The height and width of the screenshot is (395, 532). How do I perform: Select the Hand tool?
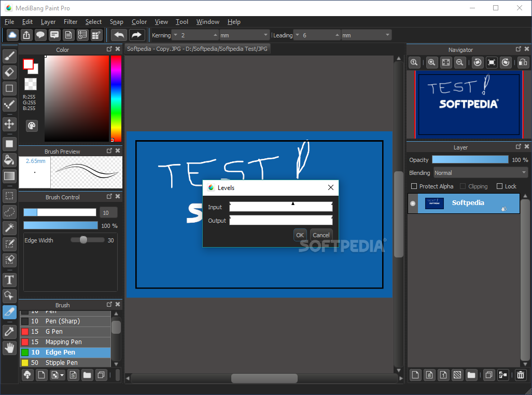tap(9, 348)
